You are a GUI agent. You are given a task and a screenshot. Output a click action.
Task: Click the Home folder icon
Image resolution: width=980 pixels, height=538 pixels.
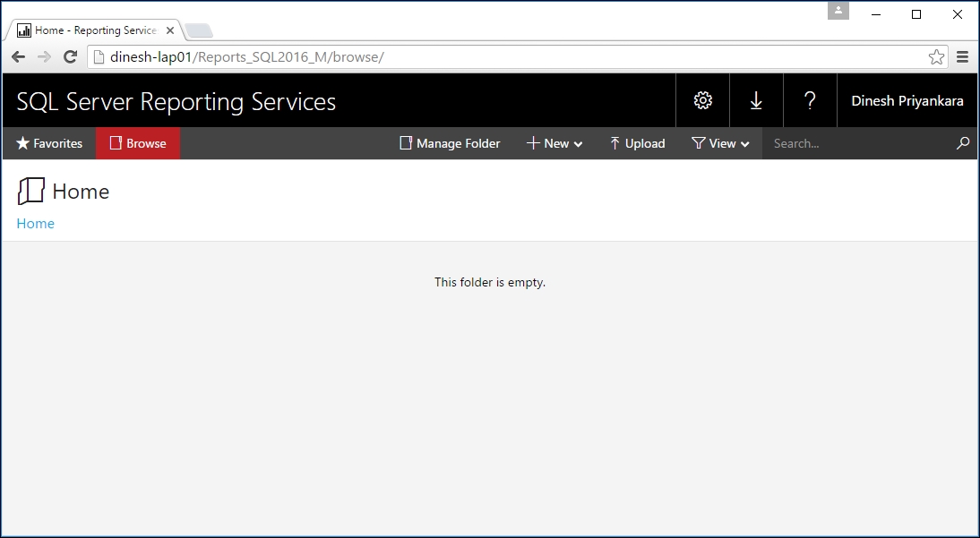tap(30, 191)
